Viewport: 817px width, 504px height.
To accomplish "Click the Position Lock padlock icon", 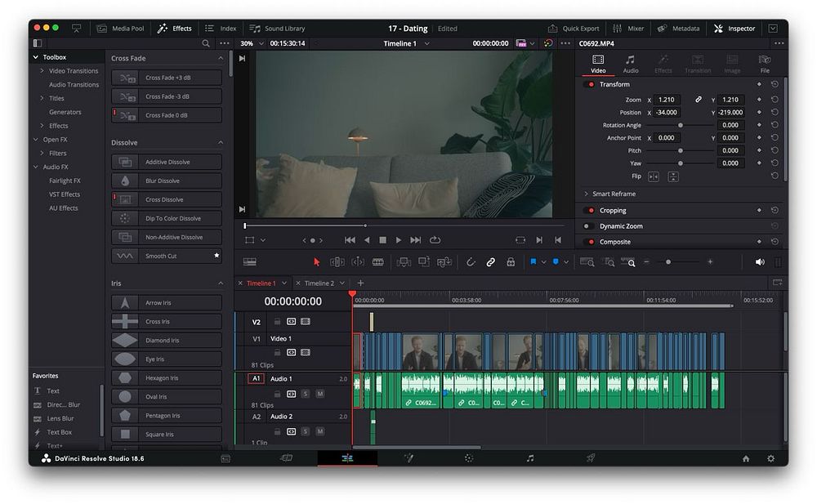I will (511, 262).
